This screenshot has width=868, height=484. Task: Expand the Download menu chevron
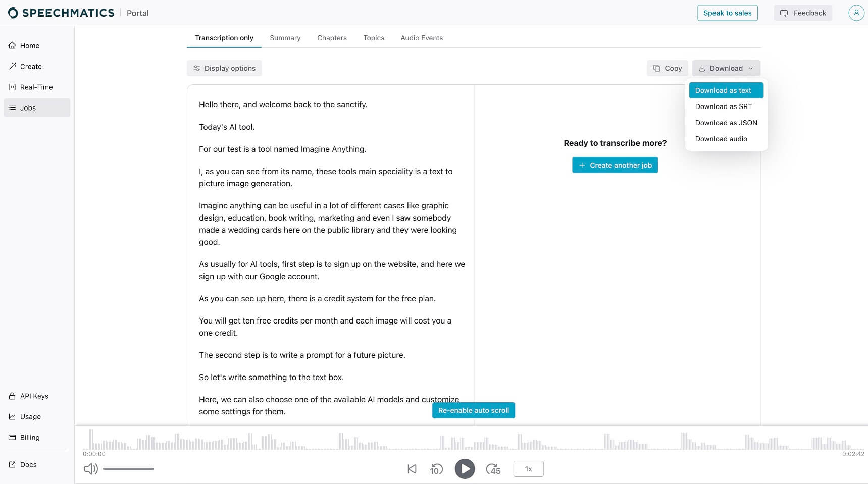[x=751, y=68]
